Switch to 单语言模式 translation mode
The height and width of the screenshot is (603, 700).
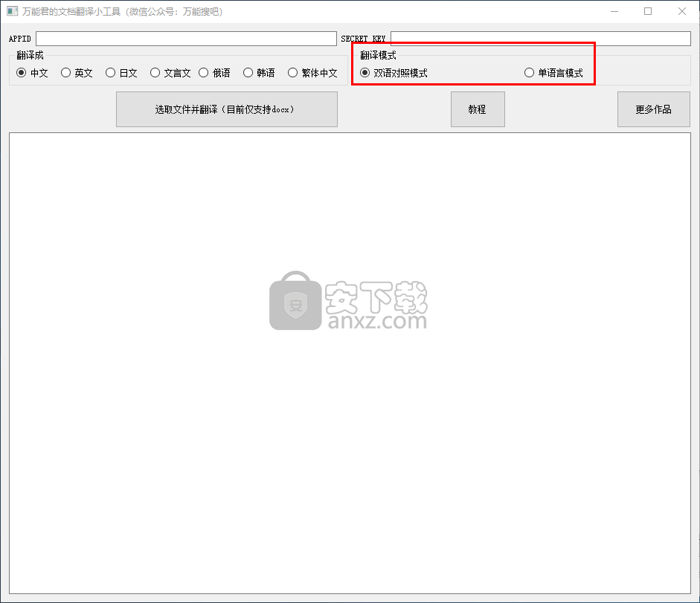[x=553, y=73]
